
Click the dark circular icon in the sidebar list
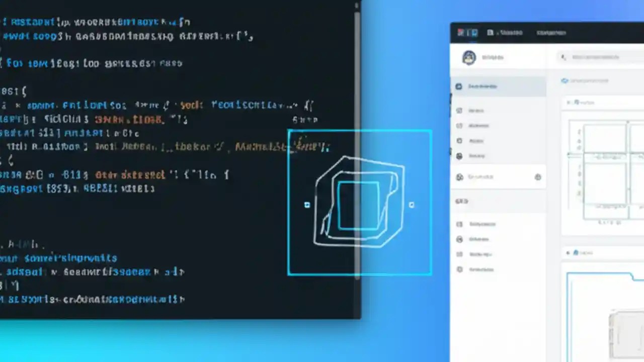459,156
